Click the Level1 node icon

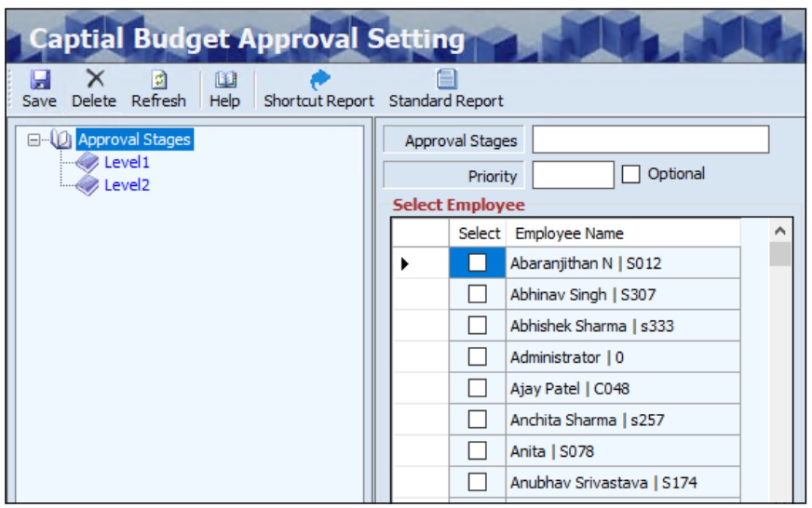point(88,163)
